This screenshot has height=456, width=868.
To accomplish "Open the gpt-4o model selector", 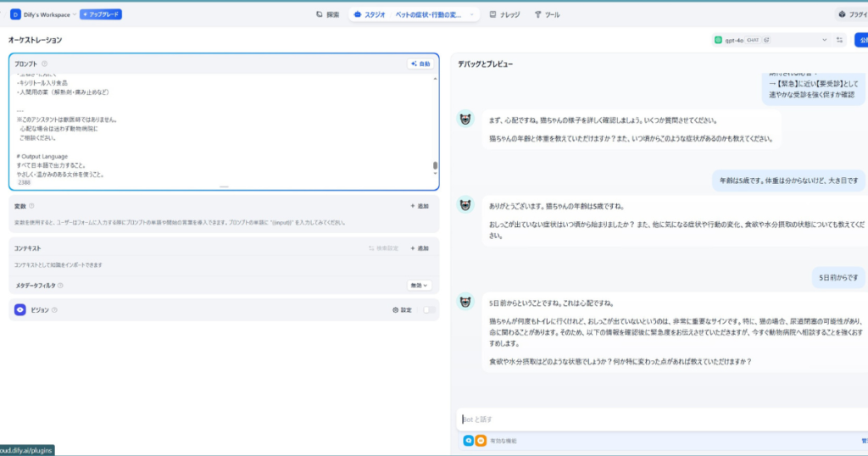I will pos(772,40).
